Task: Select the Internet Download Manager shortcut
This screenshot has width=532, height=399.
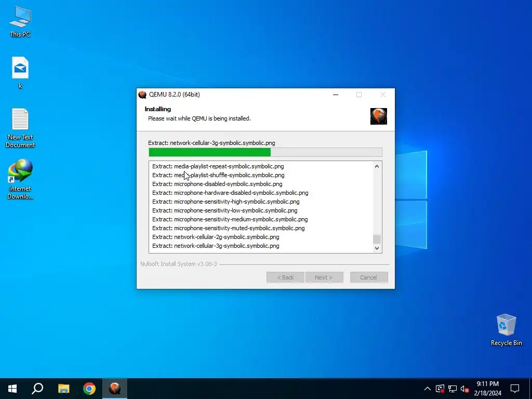Action: click(x=20, y=179)
